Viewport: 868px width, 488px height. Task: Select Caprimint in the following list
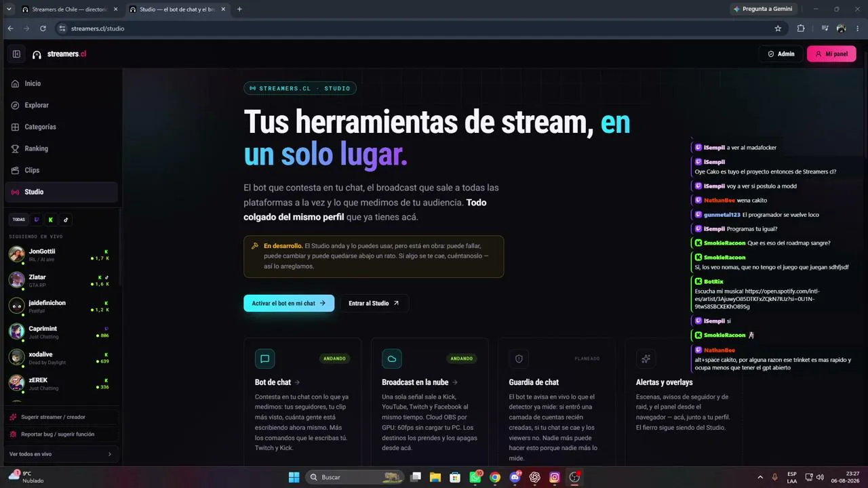[60, 331]
